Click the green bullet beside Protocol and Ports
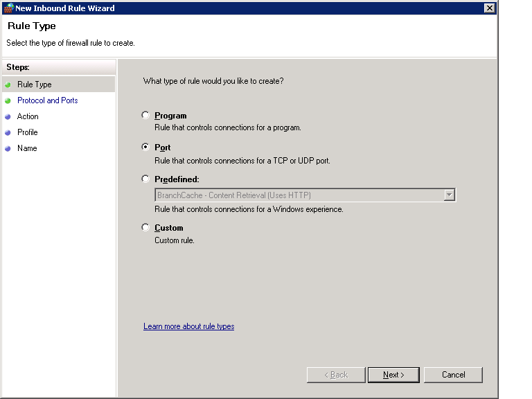 (x=8, y=100)
